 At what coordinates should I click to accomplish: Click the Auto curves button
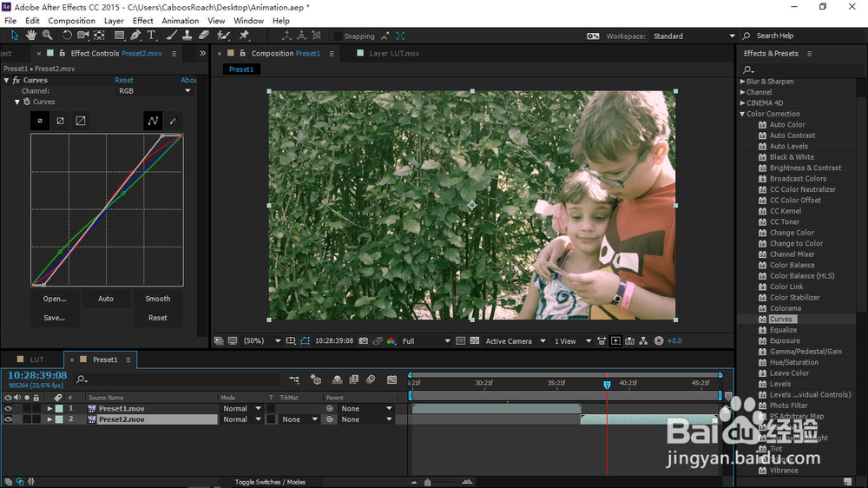pos(106,299)
